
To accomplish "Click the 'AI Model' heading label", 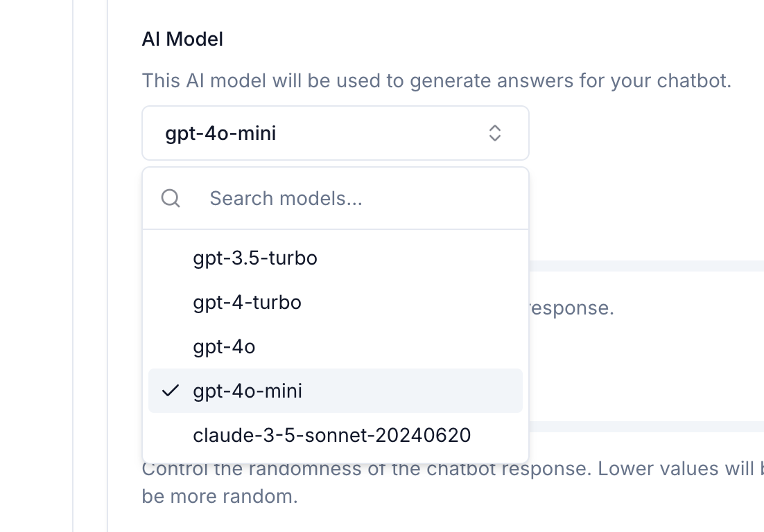I will [x=182, y=39].
